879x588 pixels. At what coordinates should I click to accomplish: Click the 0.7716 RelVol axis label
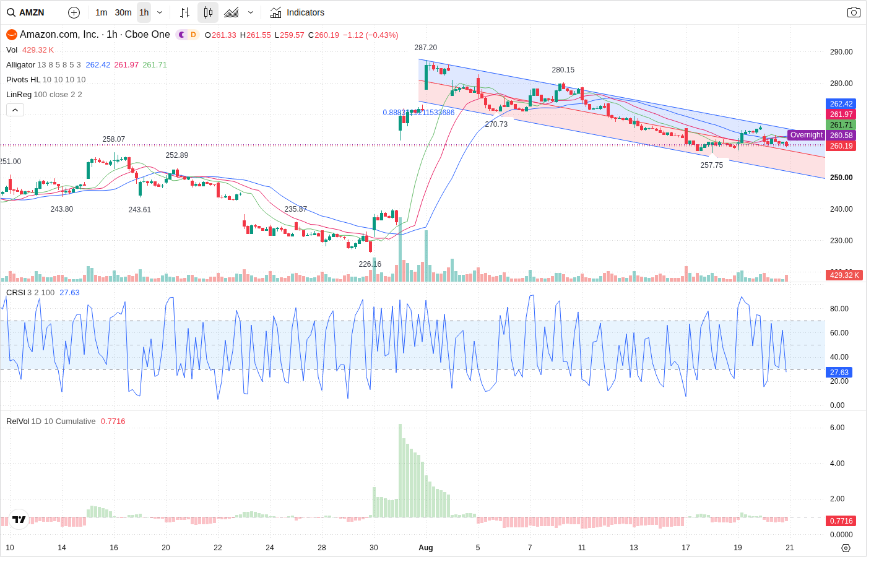(x=841, y=521)
